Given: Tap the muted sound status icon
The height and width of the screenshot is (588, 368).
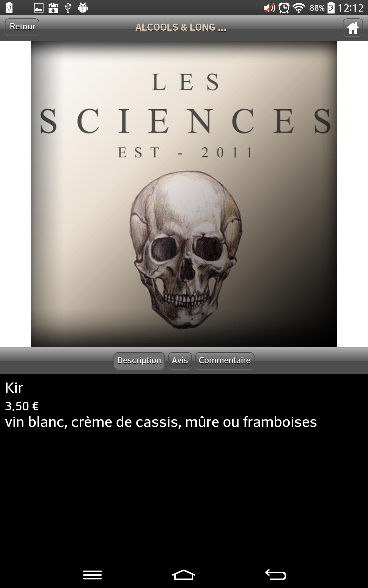Looking at the screenshot, I should point(269,8).
